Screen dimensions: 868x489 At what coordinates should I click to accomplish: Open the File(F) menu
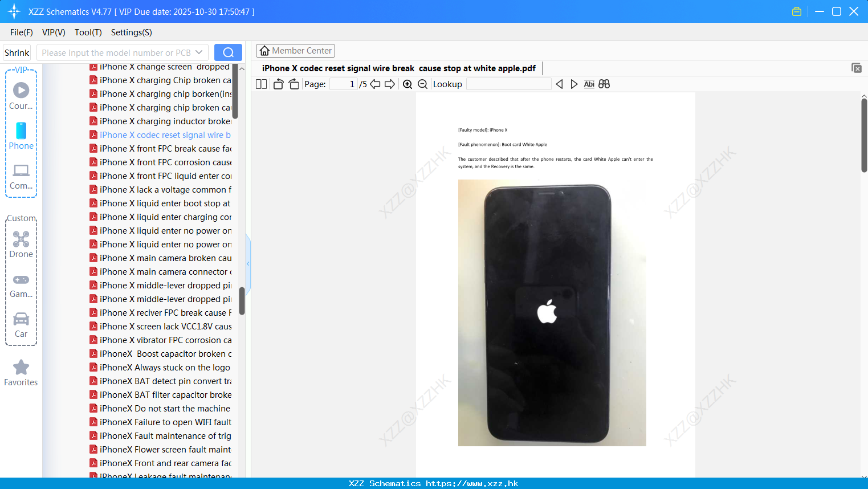click(22, 32)
